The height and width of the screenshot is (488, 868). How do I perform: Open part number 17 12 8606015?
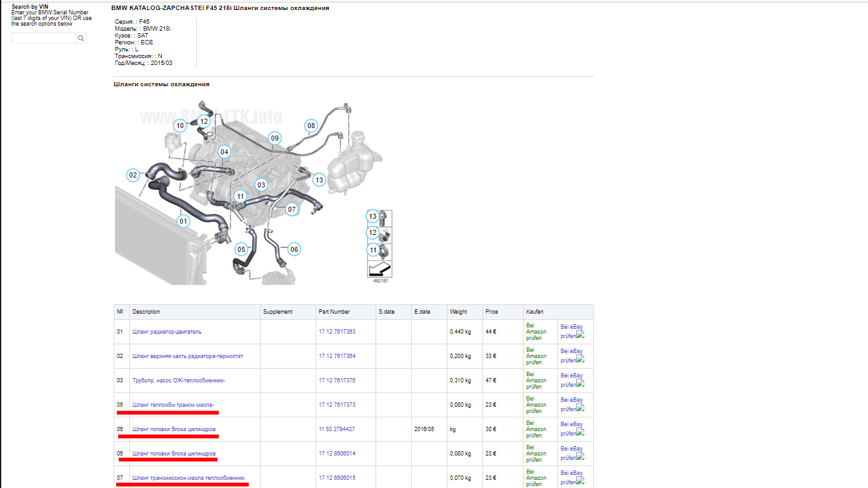pos(337,478)
